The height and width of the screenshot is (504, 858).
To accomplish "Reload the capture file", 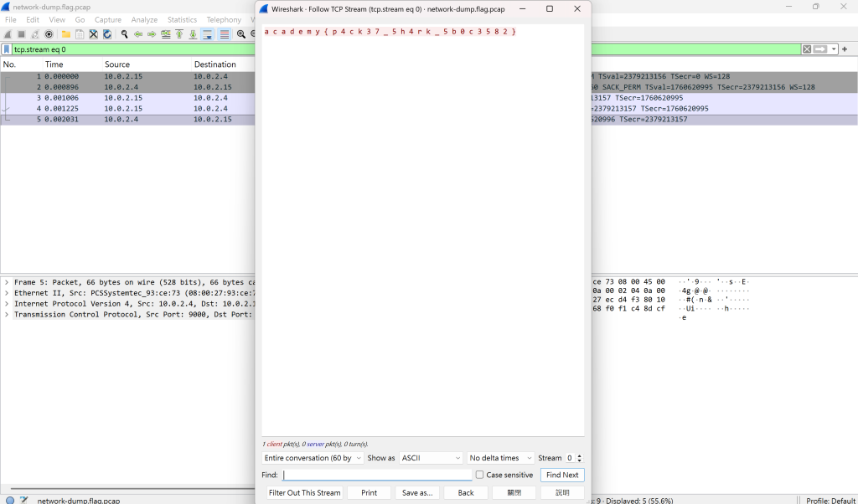I will [107, 33].
